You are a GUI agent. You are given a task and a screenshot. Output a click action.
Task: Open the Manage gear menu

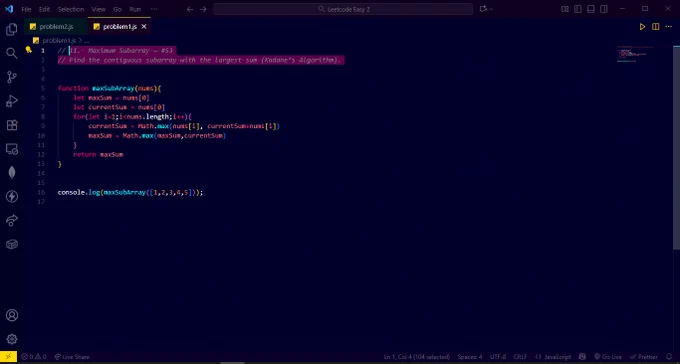(x=12, y=339)
